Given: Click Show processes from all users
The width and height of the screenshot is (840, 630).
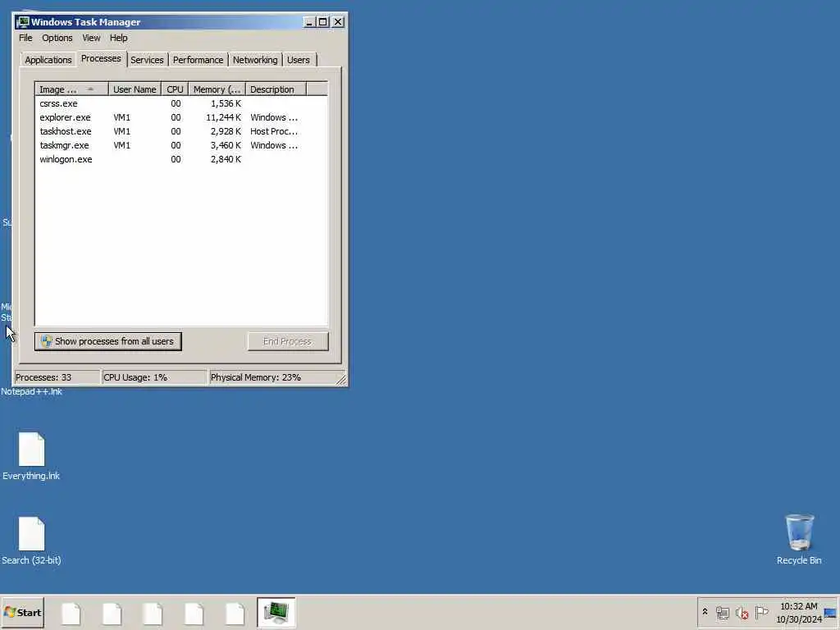Looking at the screenshot, I should coord(108,341).
